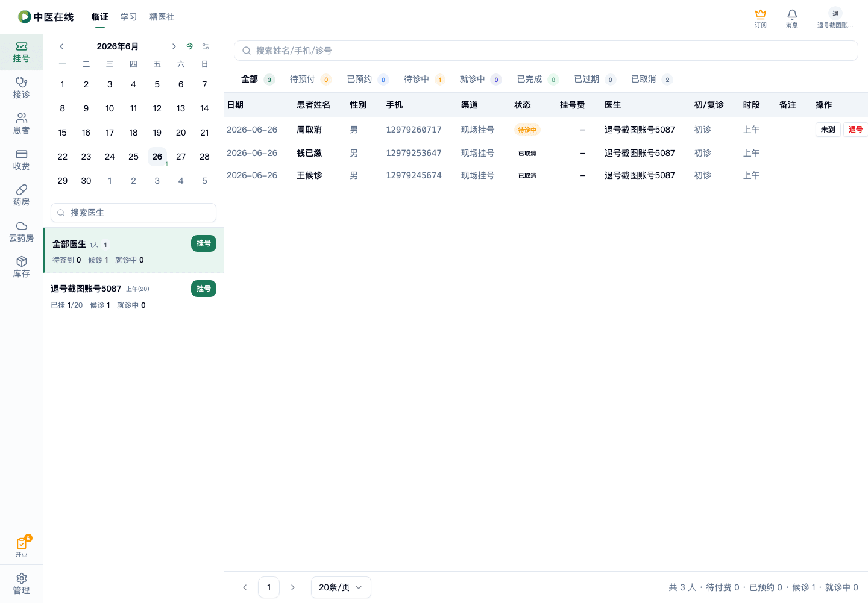Select the 已取消 status tab
This screenshot has height=603, width=868.
[652, 79]
